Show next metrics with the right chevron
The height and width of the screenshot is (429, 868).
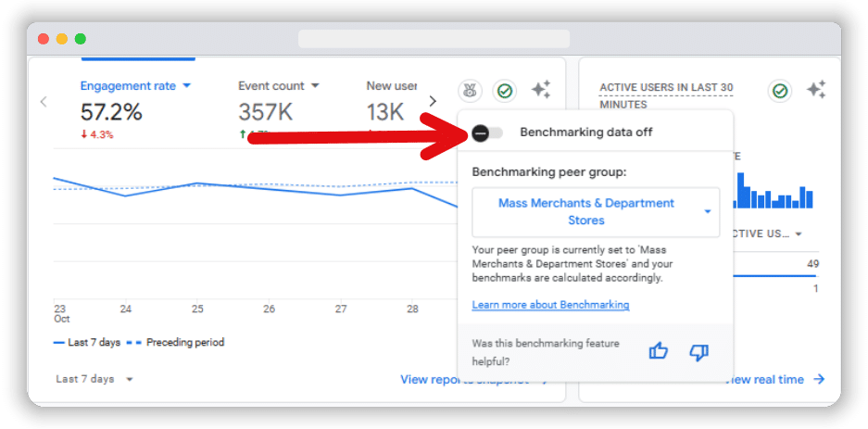coord(433,101)
